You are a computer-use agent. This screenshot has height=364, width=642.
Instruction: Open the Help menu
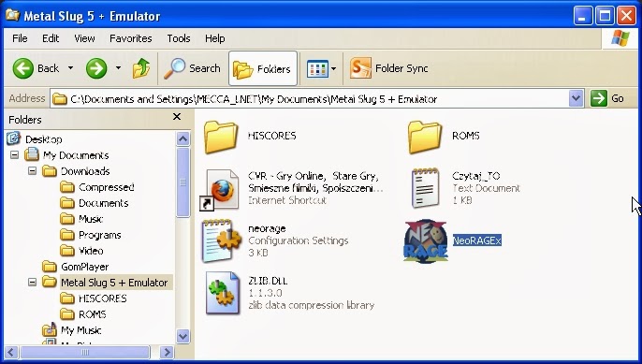(215, 38)
